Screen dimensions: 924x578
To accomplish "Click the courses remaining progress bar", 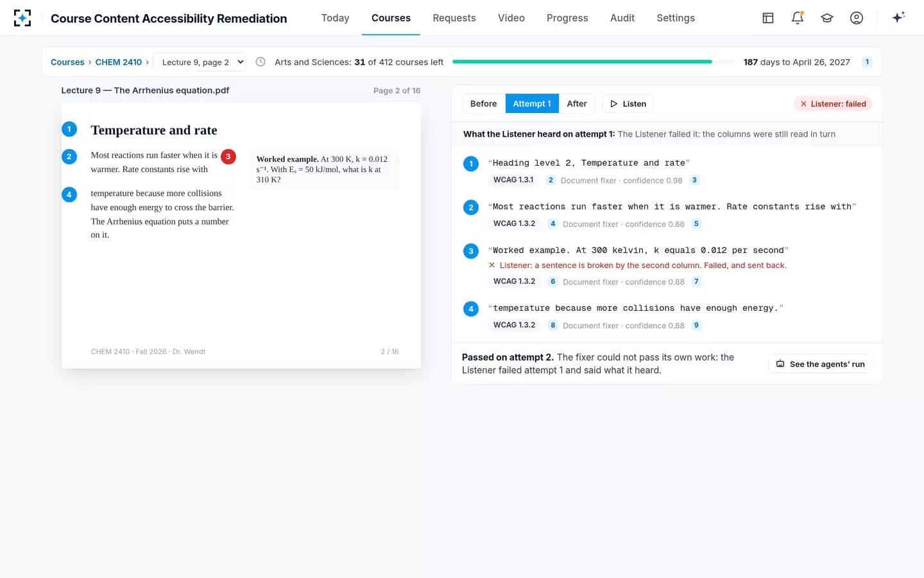I will [594, 62].
